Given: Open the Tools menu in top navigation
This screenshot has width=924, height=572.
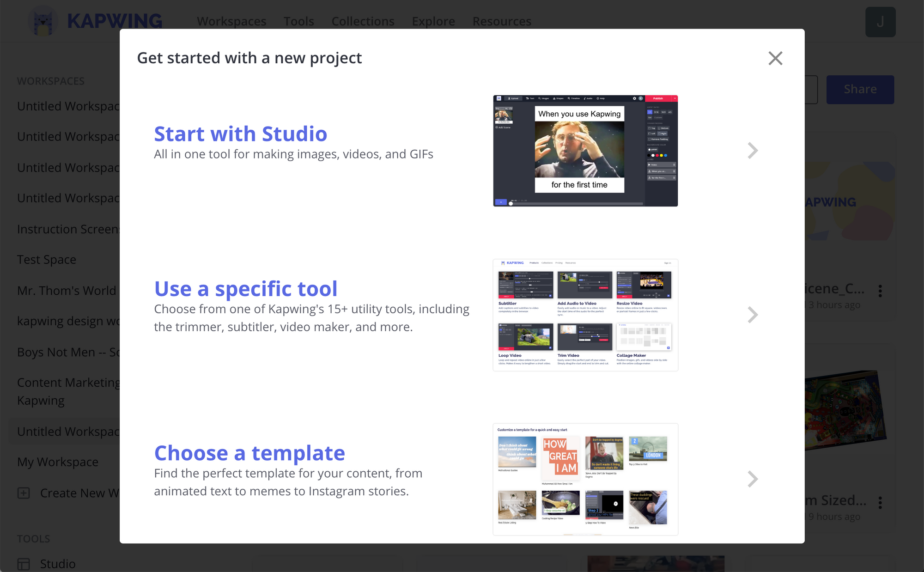Looking at the screenshot, I should pyautogui.click(x=298, y=21).
